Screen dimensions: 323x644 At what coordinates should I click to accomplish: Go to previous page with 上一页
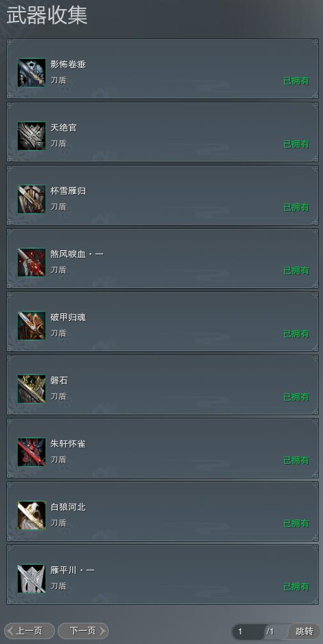click(x=29, y=631)
